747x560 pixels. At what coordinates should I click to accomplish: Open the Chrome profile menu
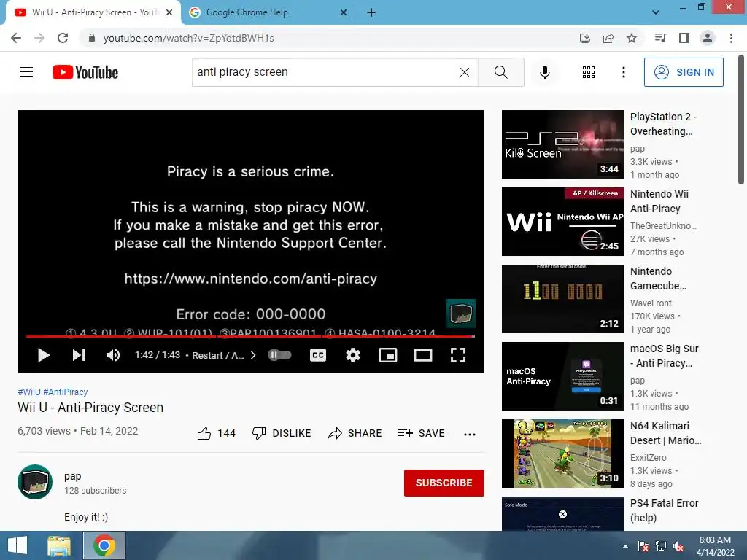coord(708,38)
